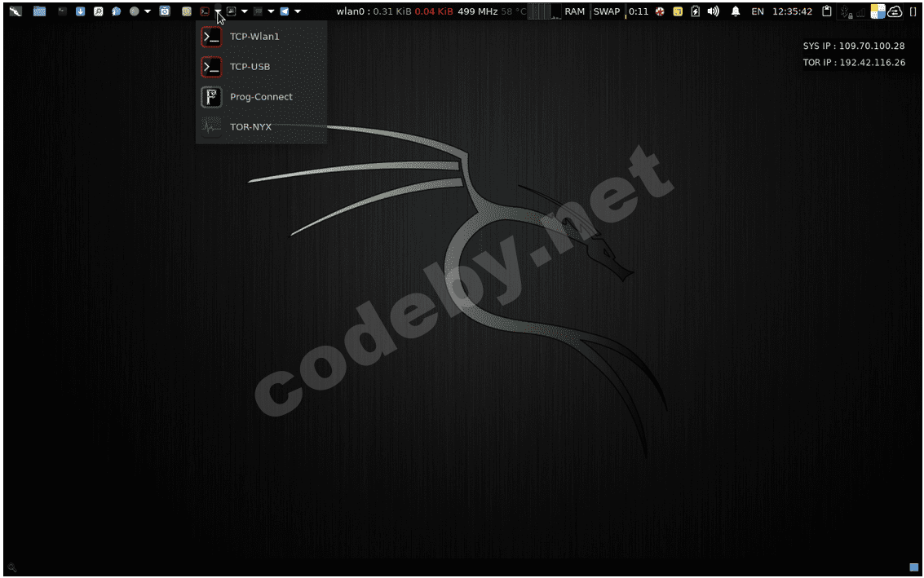The width and height of the screenshot is (924, 578).
Task: Open the battery power manager icon
Action: pyautogui.click(x=696, y=11)
